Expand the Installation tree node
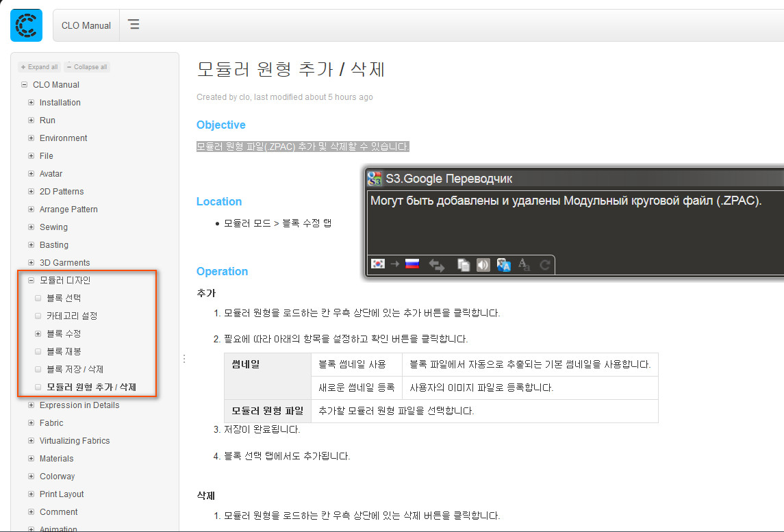The width and height of the screenshot is (784, 532). (31, 103)
